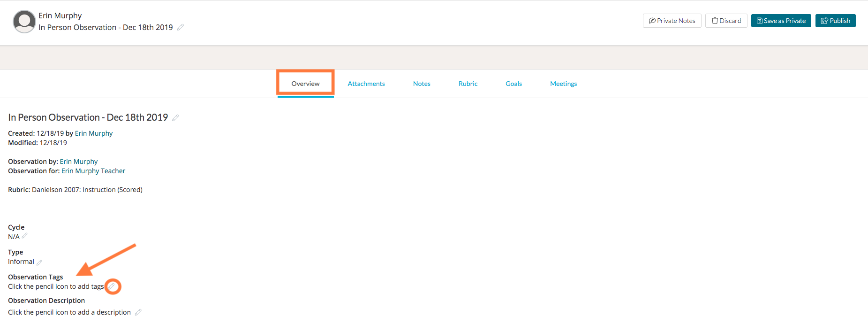Select the Goals tab
This screenshot has width=868, height=332.
[513, 84]
